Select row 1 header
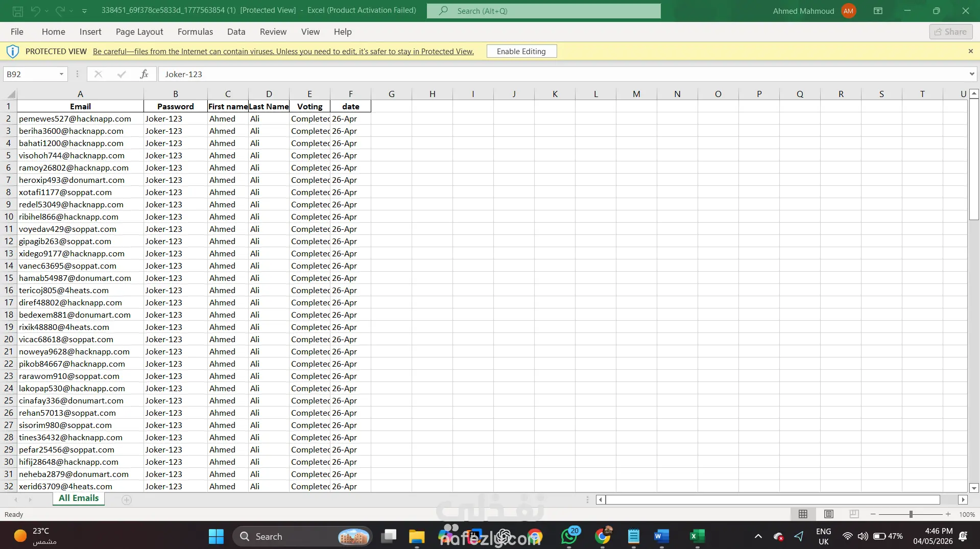Viewport: 980px width, 549px height. 9,106
